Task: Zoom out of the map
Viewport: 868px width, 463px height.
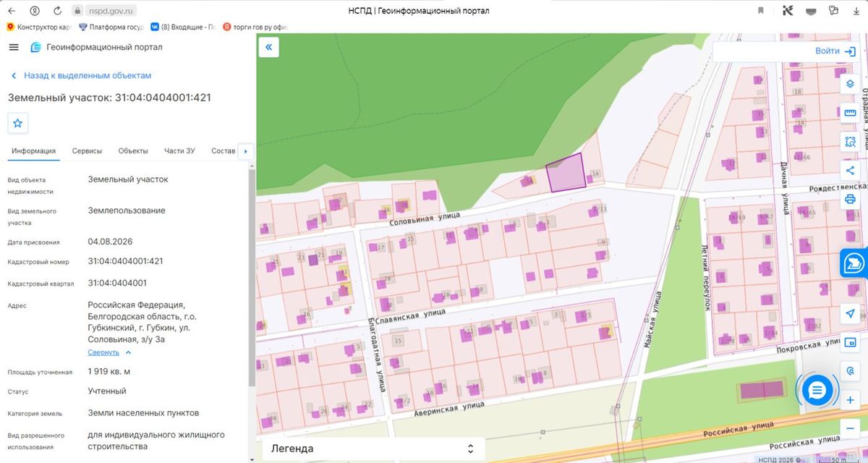Action: pos(850,428)
